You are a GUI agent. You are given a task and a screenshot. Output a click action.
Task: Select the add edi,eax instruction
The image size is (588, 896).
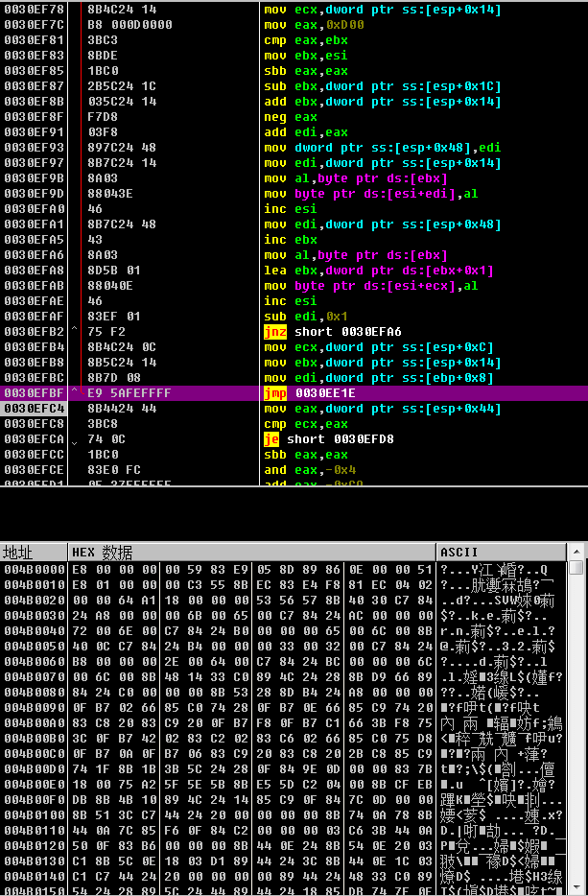(306, 132)
